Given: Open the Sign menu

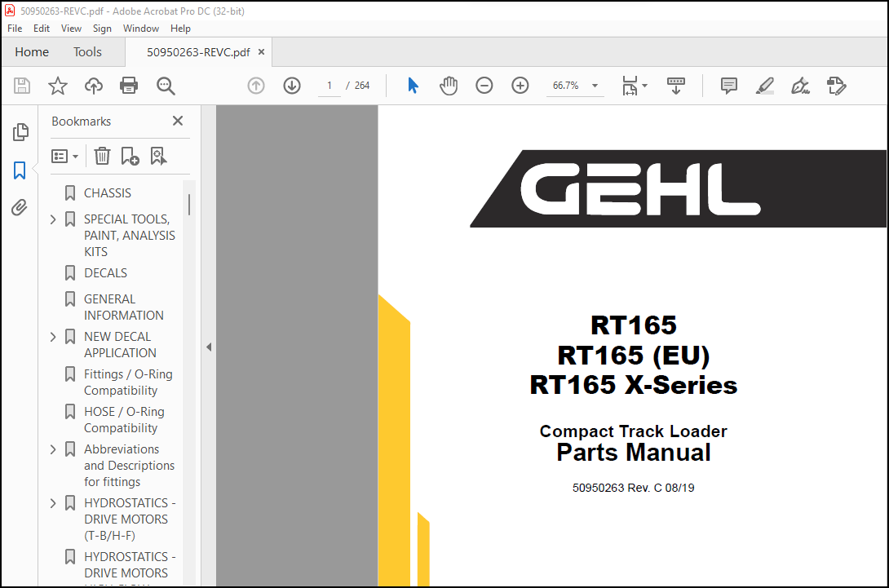Looking at the screenshot, I should coord(102,29).
